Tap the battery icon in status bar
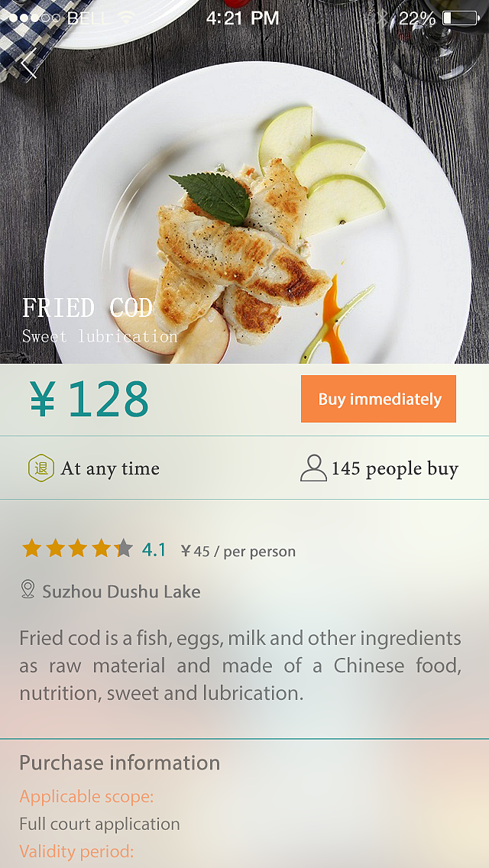 click(459, 18)
